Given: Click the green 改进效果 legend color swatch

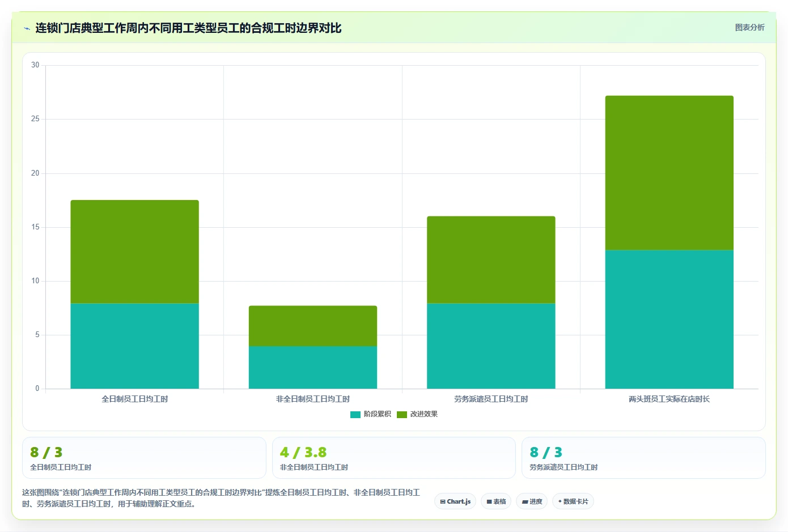Looking at the screenshot, I should tap(402, 415).
